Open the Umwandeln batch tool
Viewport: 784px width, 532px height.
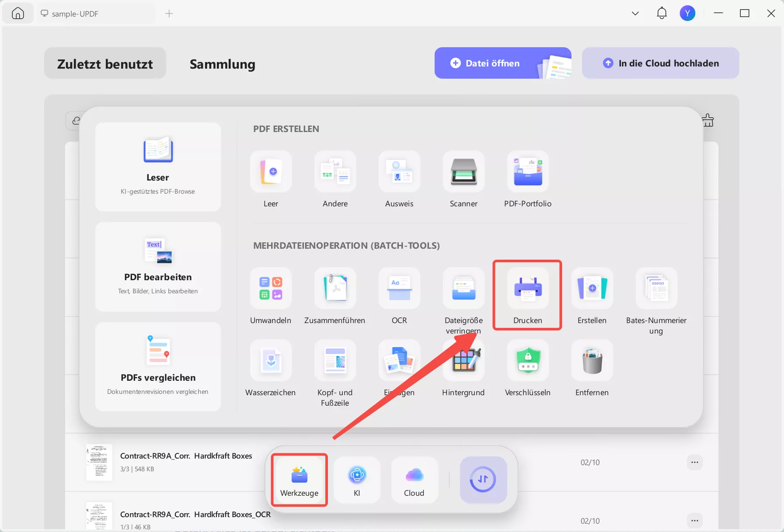point(271,288)
